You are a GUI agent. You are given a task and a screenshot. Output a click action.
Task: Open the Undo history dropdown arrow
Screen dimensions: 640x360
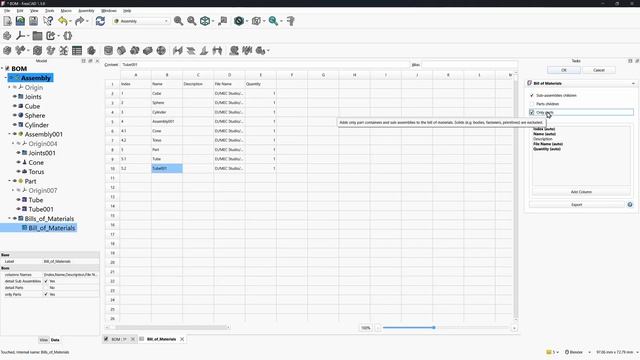tap(70, 21)
